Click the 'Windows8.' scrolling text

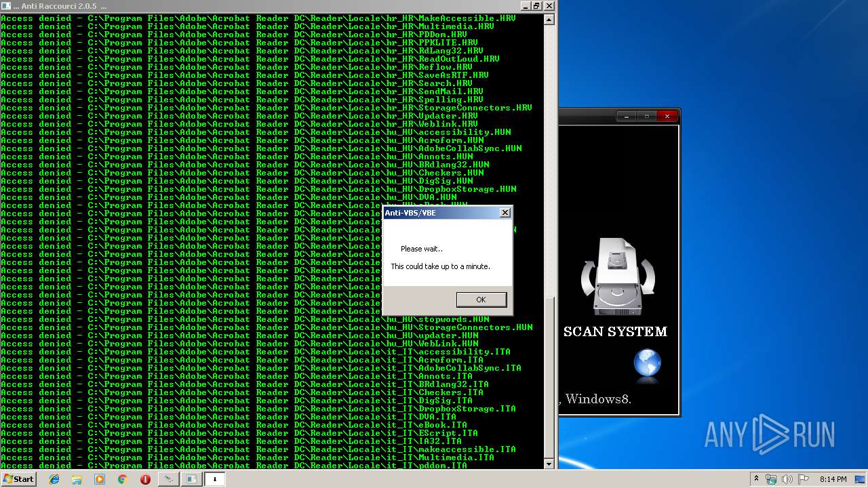pyautogui.click(x=598, y=399)
